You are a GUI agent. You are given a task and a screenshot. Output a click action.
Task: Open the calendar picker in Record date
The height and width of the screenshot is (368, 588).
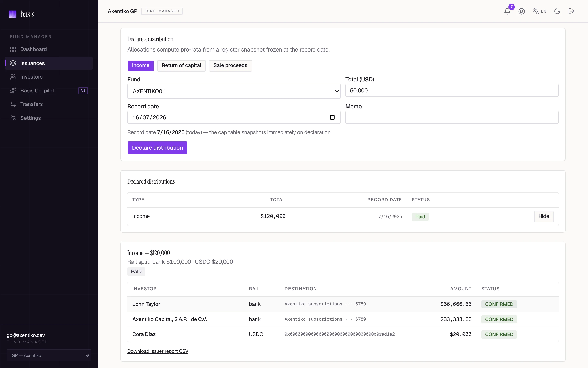332,117
